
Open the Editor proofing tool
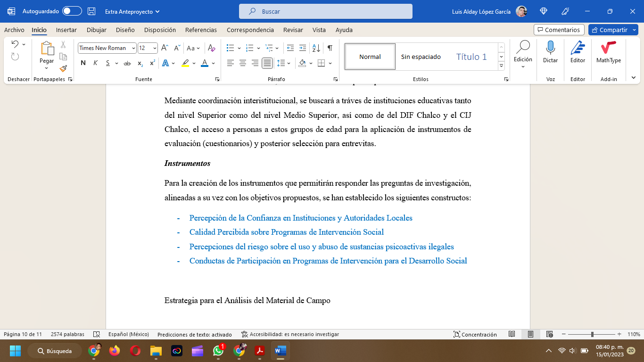[578, 52]
